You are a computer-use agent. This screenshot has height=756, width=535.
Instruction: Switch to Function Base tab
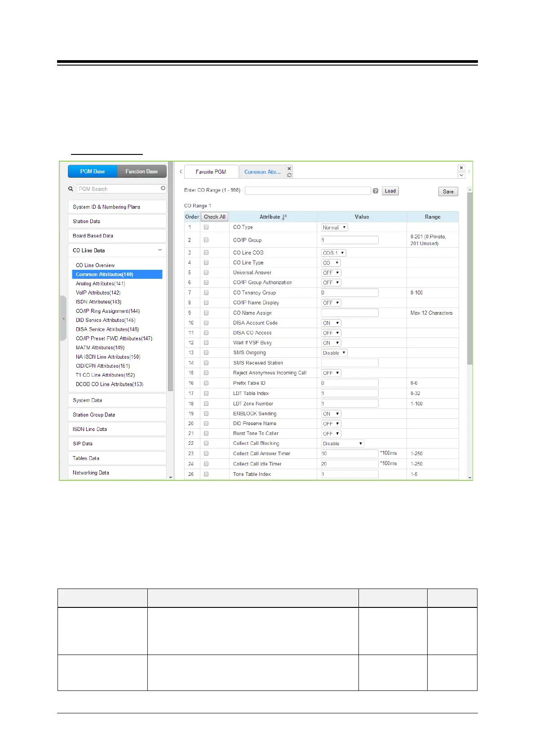click(142, 171)
